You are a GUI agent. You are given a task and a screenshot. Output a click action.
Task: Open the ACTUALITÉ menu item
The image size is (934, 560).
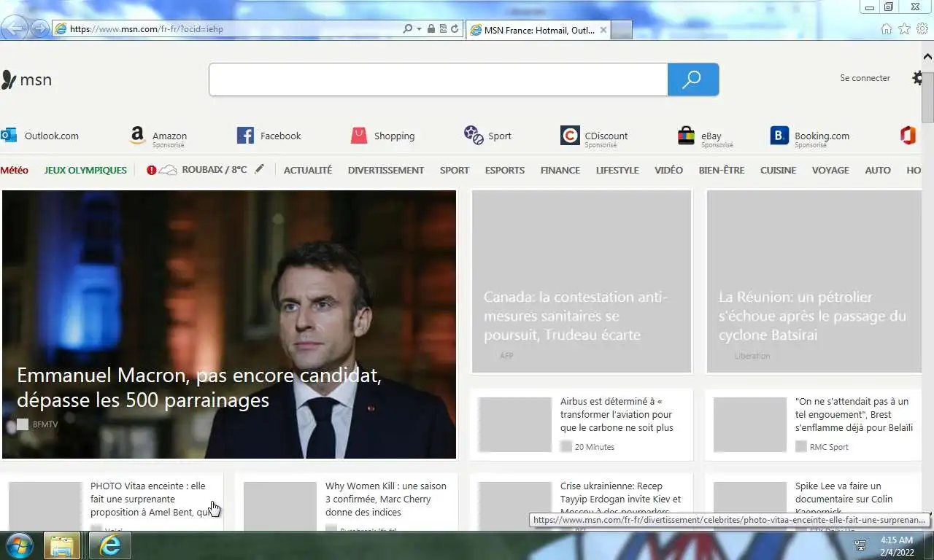(308, 170)
